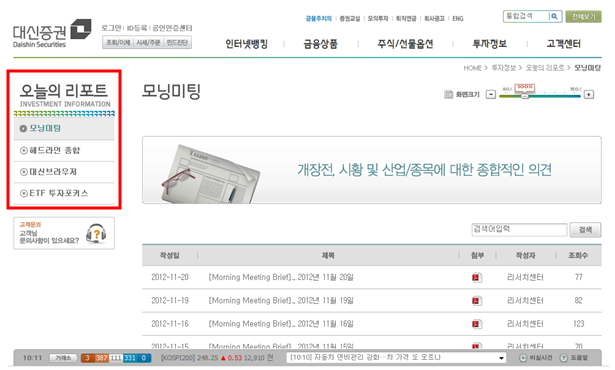Open PDF attachment for 2012-11-16 brief

click(x=476, y=324)
